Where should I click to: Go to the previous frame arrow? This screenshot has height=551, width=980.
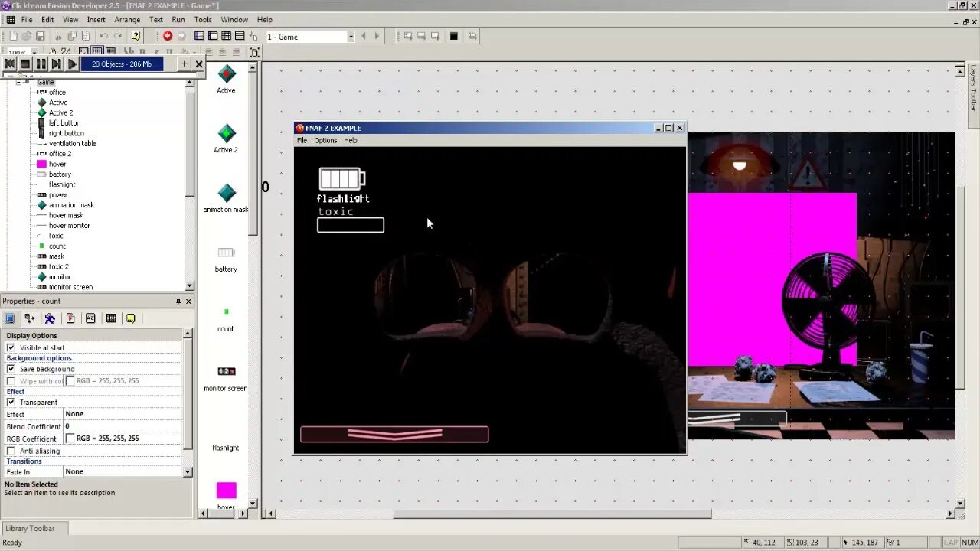tap(364, 36)
